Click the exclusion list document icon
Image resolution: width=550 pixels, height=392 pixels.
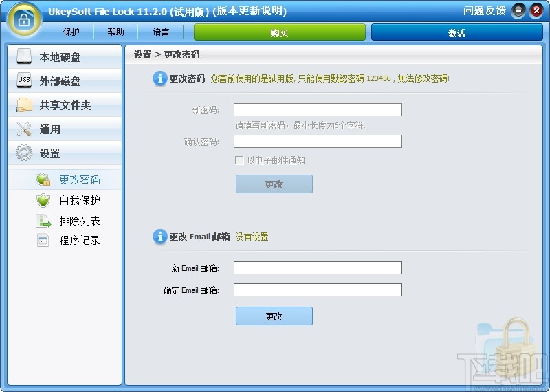(x=43, y=221)
